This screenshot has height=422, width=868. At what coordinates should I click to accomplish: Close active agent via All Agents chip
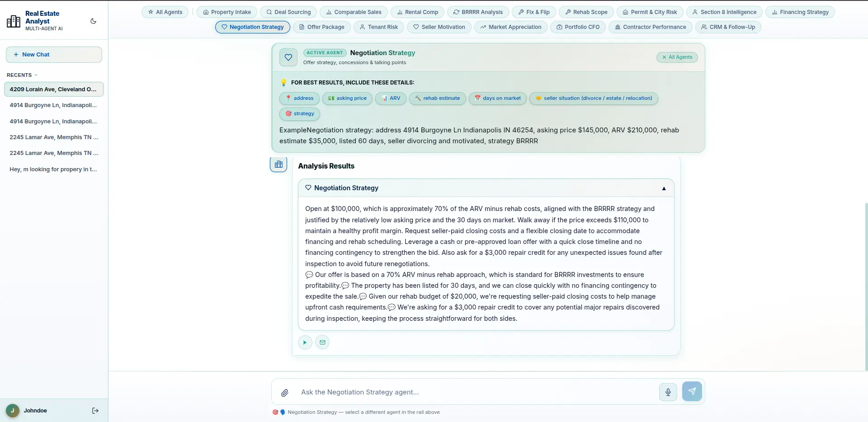point(677,57)
